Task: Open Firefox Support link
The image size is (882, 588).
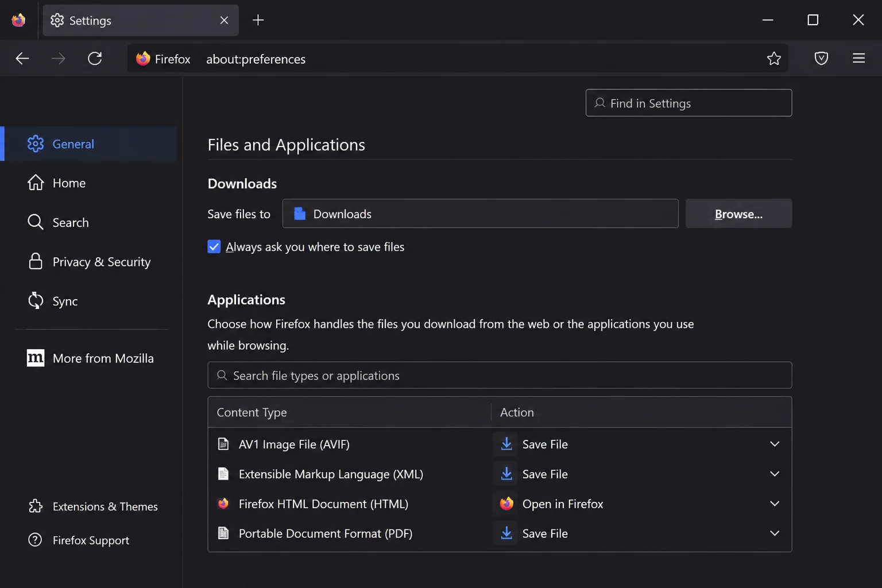Action: click(x=79, y=540)
